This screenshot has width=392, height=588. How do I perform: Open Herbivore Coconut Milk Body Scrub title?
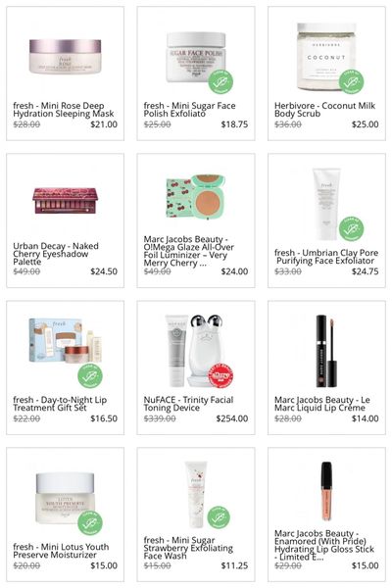tap(324, 110)
